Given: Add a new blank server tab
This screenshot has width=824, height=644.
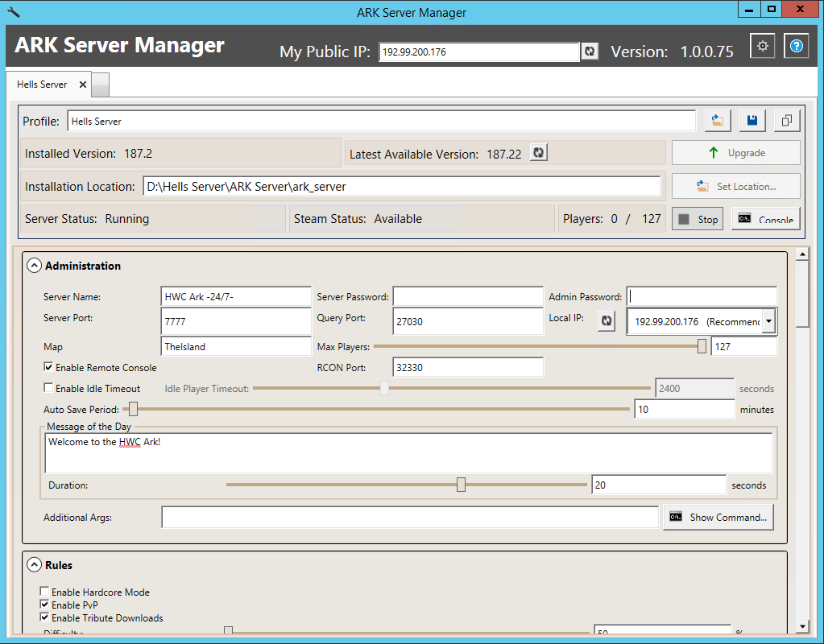Looking at the screenshot, I should point(100,85).
